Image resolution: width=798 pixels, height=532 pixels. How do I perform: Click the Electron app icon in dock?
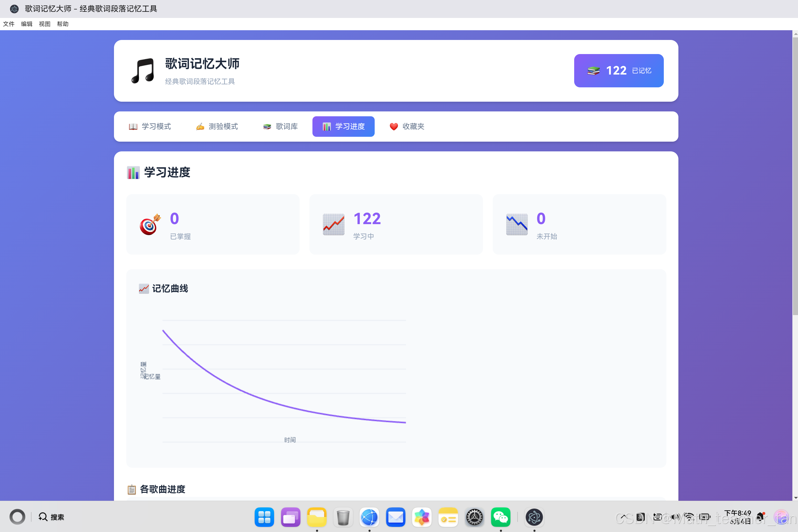pyautogui.click(x=534, y=517)
